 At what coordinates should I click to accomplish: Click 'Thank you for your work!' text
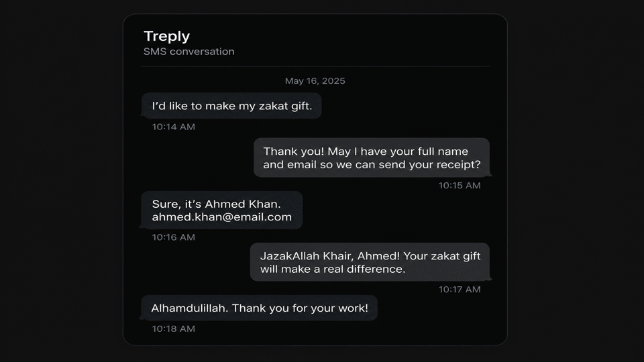tap(301, 308)
